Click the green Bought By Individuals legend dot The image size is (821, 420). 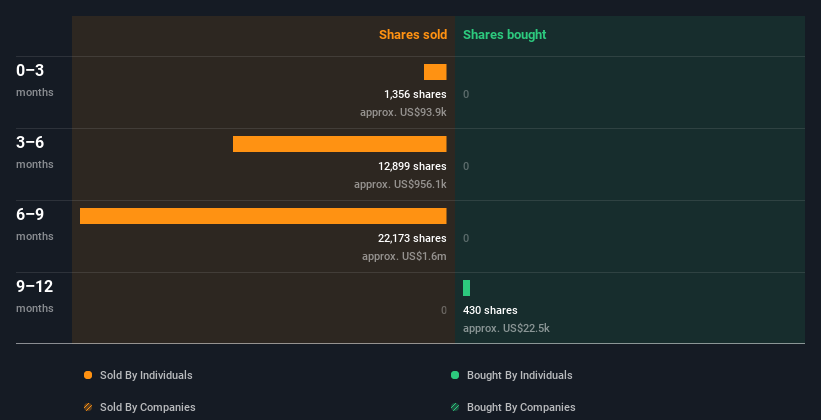pos(455,375)
